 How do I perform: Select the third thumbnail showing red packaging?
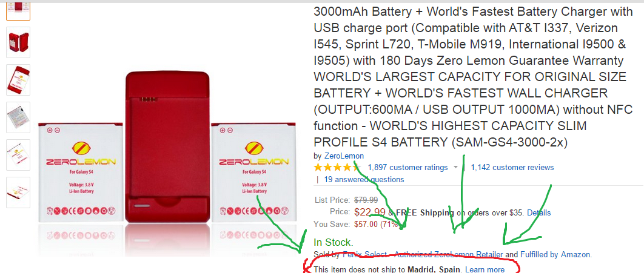click(x=18, y=80)
